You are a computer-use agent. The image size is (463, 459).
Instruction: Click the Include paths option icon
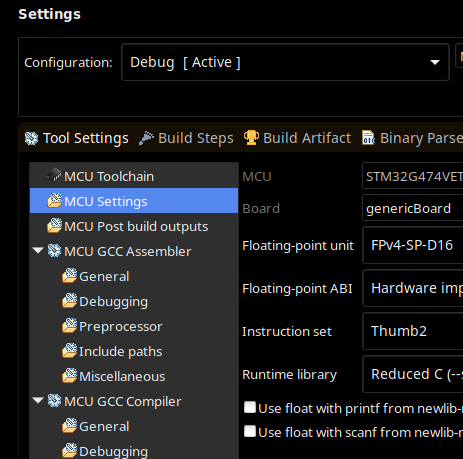pos(69,350)
